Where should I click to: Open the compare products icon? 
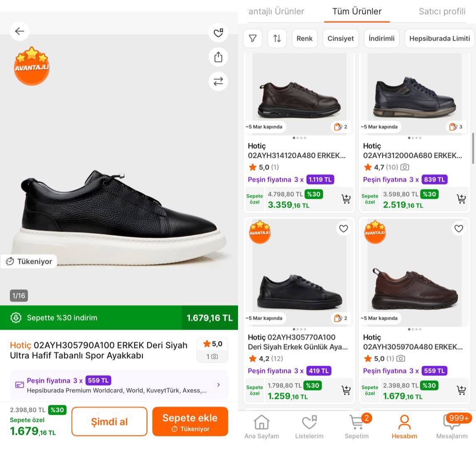pyautogui.click(x=218, y=81)
